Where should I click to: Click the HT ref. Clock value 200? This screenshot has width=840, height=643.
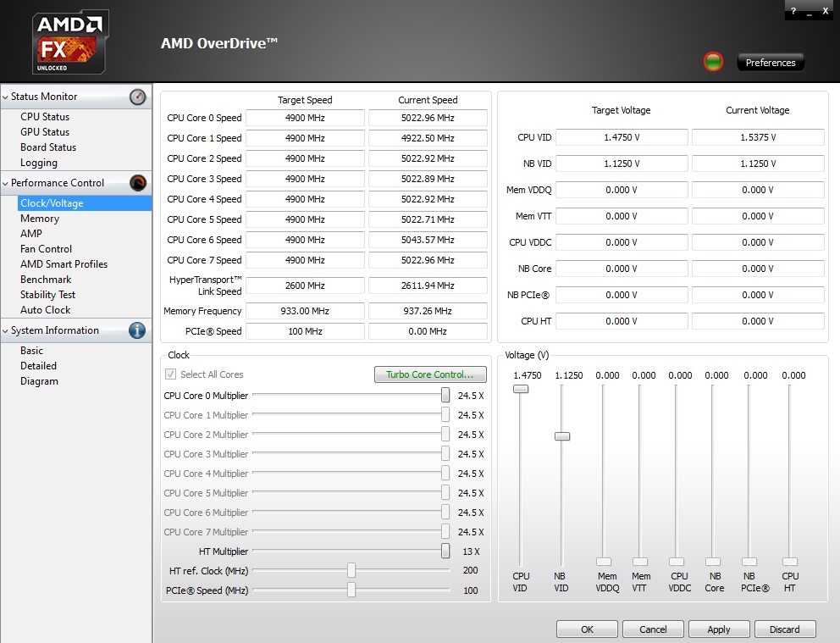coord(470,571)
